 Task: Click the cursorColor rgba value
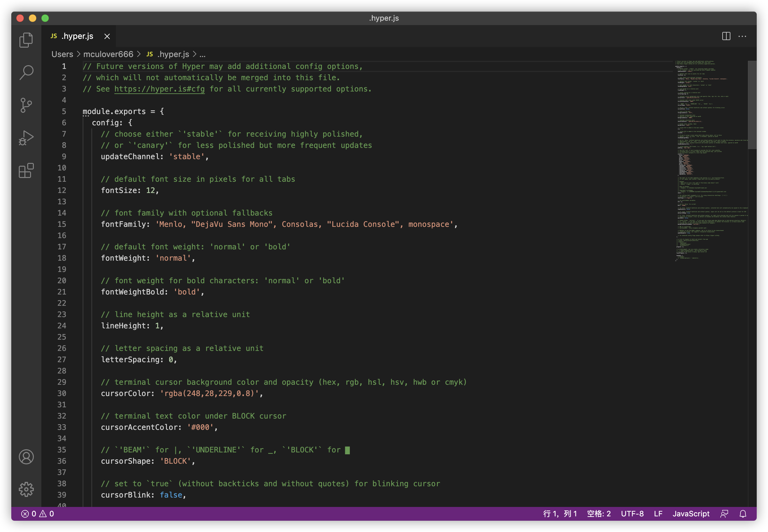tap(209, 393)
